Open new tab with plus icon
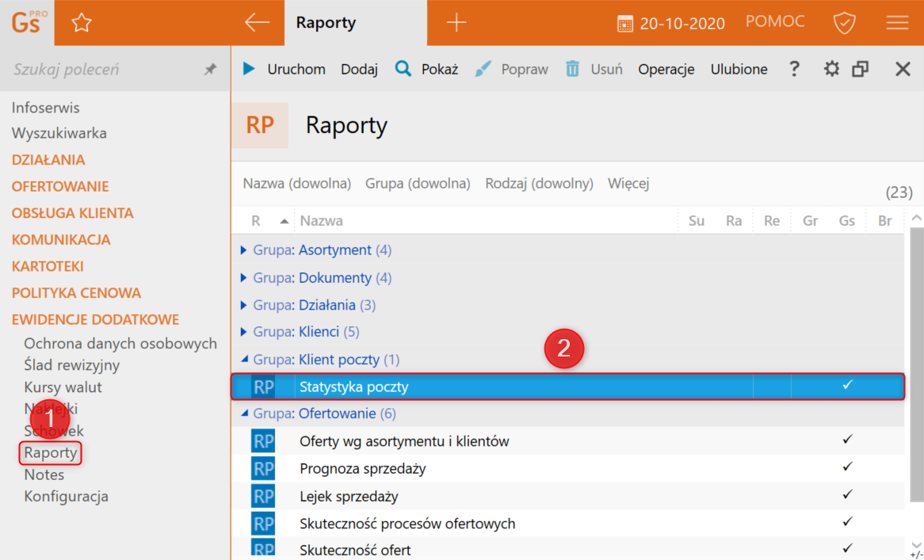Image resolution: width=924 pixels, height=560 pixels. click(x=456, y=23)
